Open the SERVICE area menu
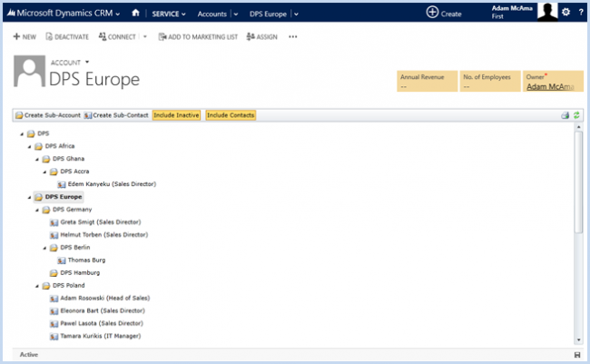Image resolution: width=590 pixels, height=364 pixels. (x=169, y=14)
